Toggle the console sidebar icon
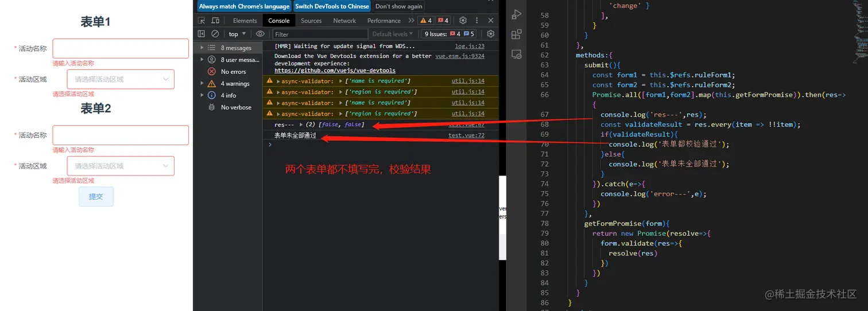The height and width of the screenshot is (311, 868). pos(201,34)
